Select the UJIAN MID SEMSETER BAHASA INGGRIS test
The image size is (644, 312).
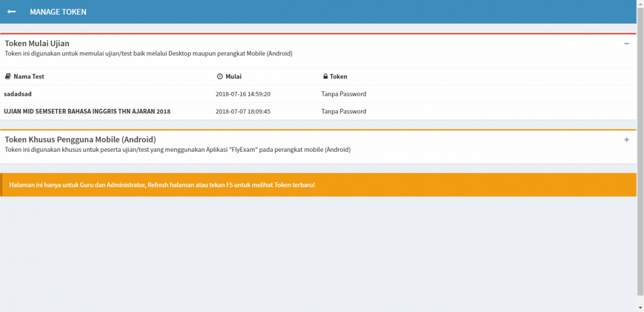tap(87, 112)
